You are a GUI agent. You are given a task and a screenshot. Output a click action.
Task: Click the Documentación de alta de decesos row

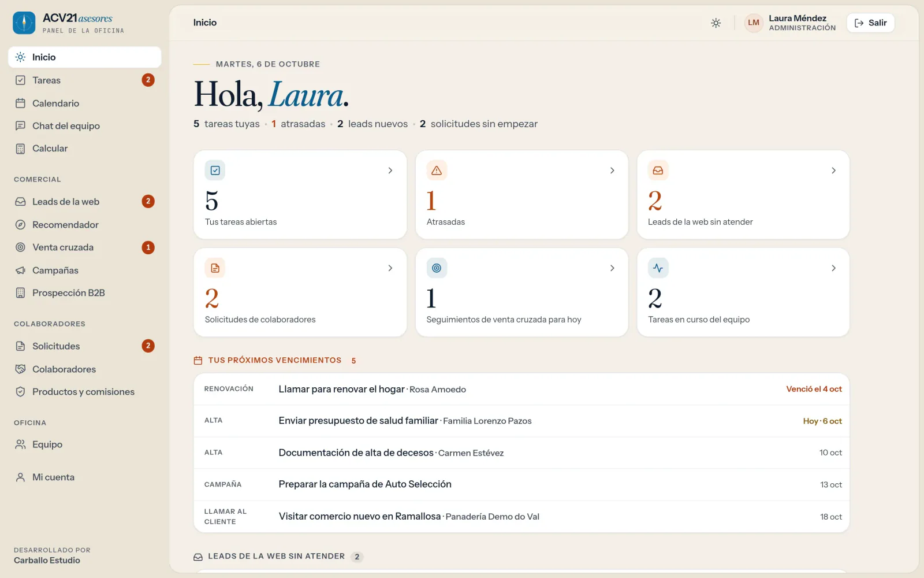point(521,453)
